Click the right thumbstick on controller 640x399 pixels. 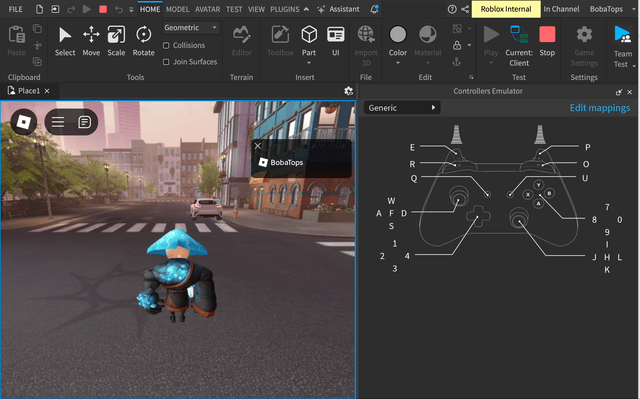click(x=519, y=217)
